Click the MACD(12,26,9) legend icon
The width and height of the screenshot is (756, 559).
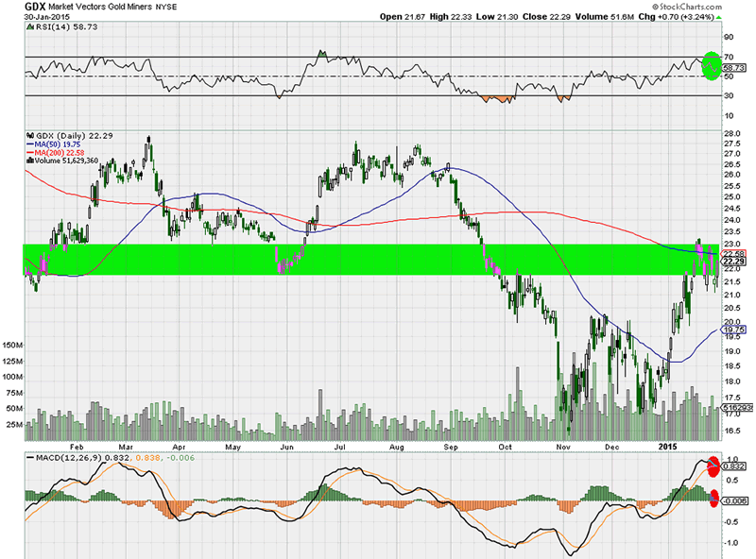[x=29, y=459]
